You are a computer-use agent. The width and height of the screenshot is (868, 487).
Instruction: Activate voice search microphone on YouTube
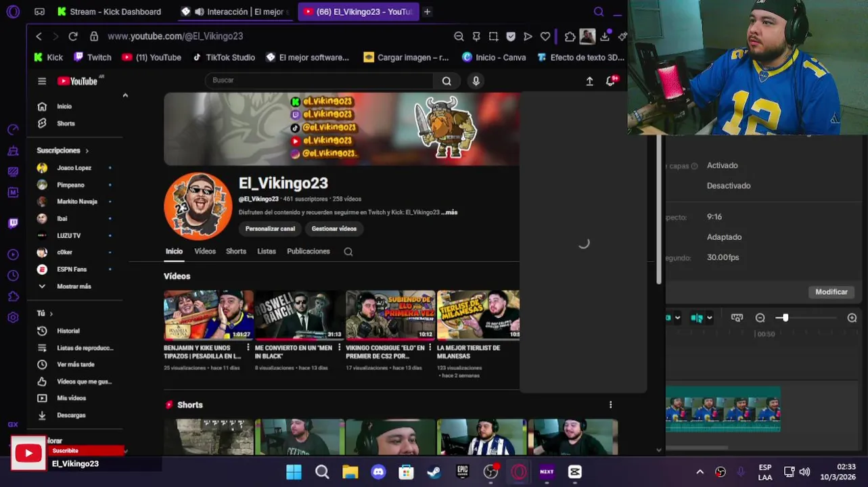pos(476,81)
